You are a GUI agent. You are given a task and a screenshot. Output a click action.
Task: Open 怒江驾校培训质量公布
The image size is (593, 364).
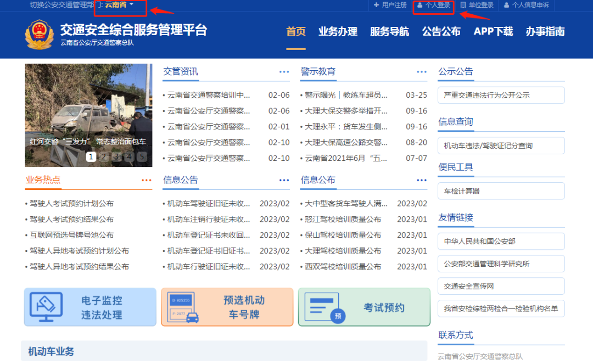pyautogui.click(x=343, y=220)
